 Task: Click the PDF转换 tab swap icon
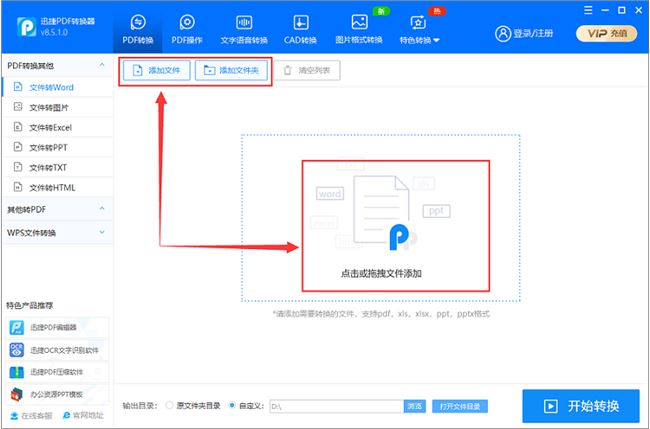[x=138, y=22]
